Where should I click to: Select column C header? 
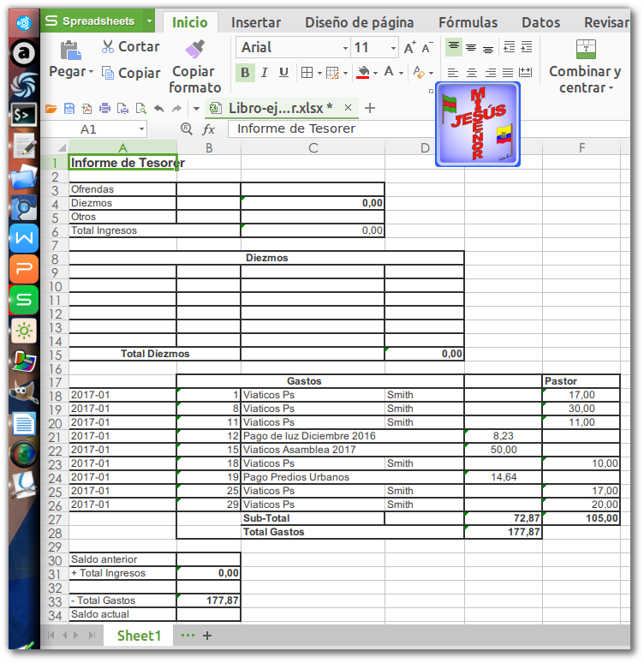pos(313,147)
